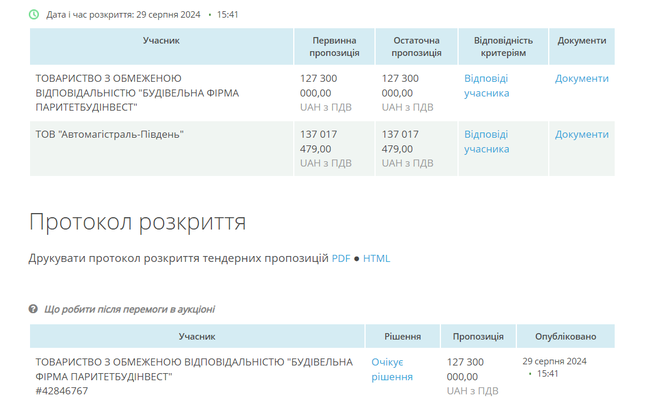Click the 'Опубліковано' column header
The width and height of the screenshot is (650, 412).
pyautogui.click(x=565, y=337)
